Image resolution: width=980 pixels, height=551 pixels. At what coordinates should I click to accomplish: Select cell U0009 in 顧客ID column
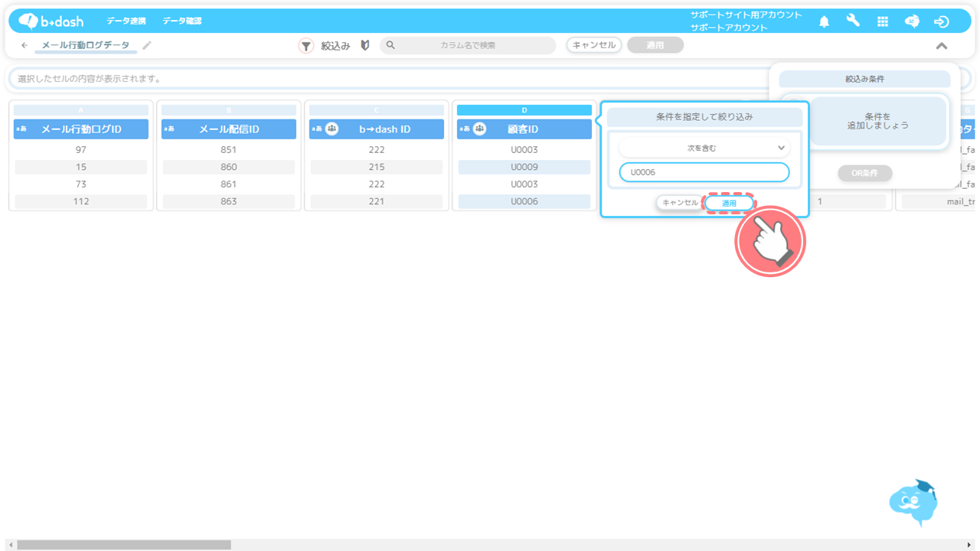[x=524, y=167]
